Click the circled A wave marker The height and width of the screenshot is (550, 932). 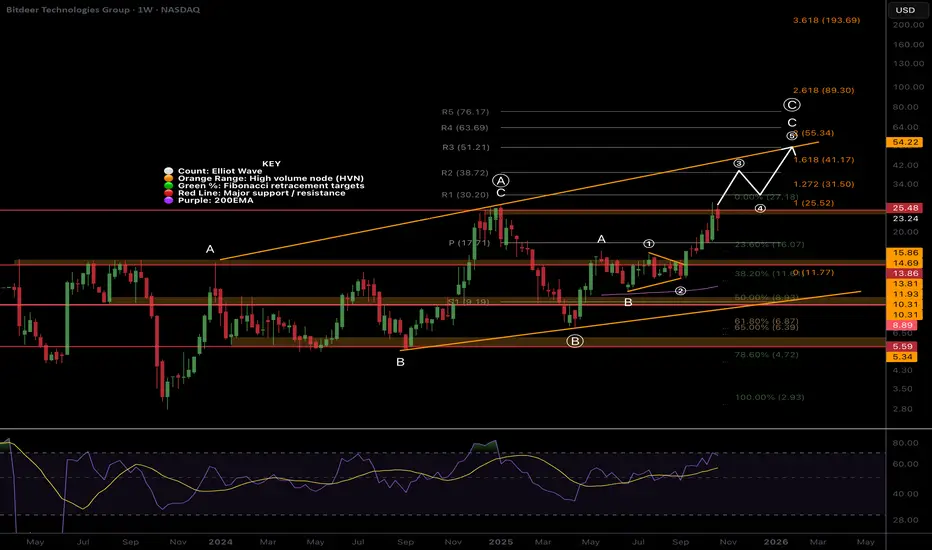pyautogui.click(x=502, y=180)
